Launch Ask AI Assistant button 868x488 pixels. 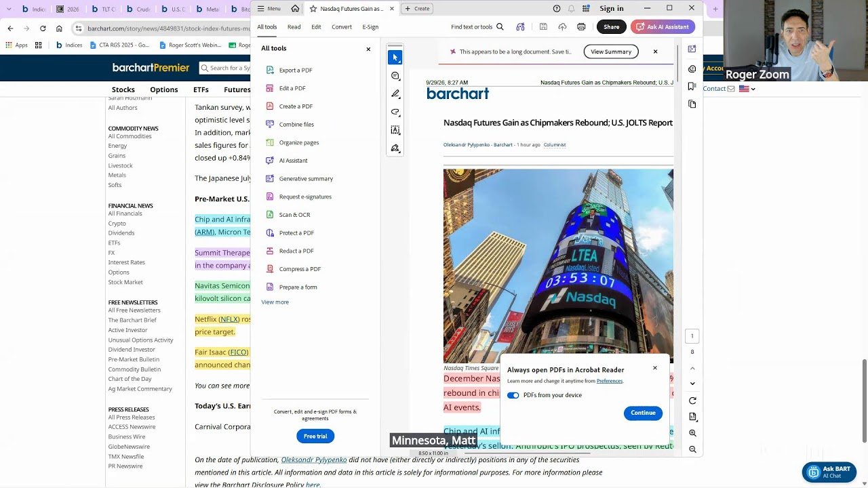[x=663, y=27]
